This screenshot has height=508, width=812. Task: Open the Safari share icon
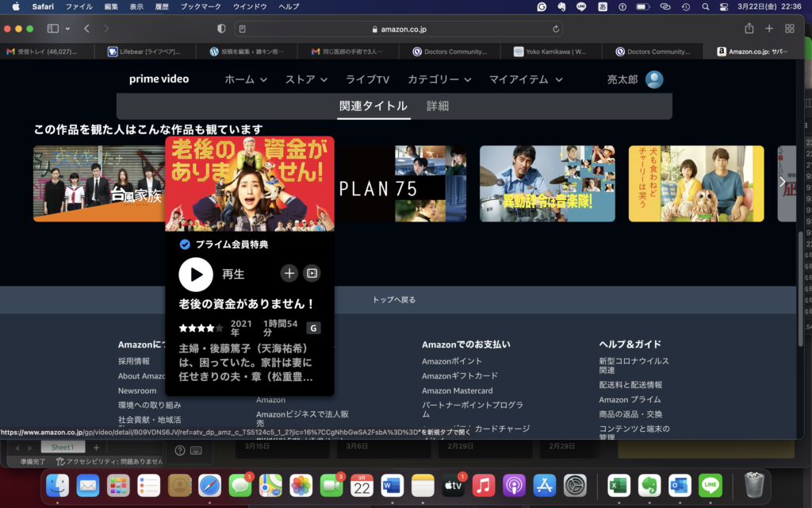click(x=749, y=29)
